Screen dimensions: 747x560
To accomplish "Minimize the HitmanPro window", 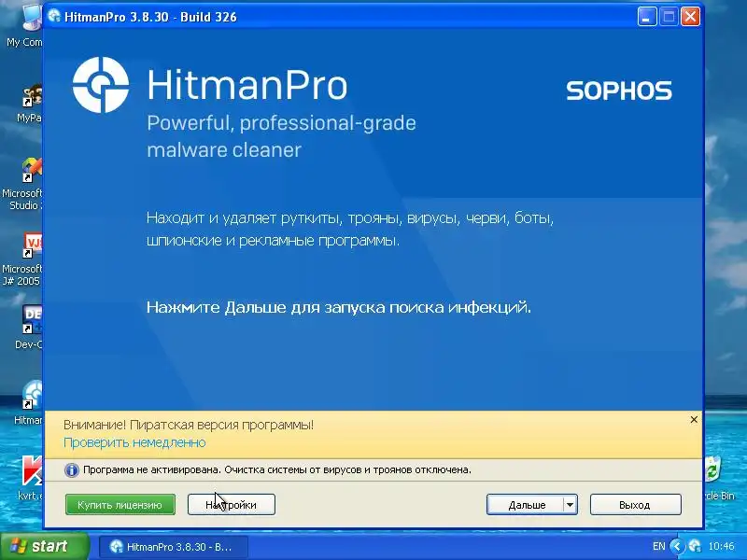I will tap(646, 17).
